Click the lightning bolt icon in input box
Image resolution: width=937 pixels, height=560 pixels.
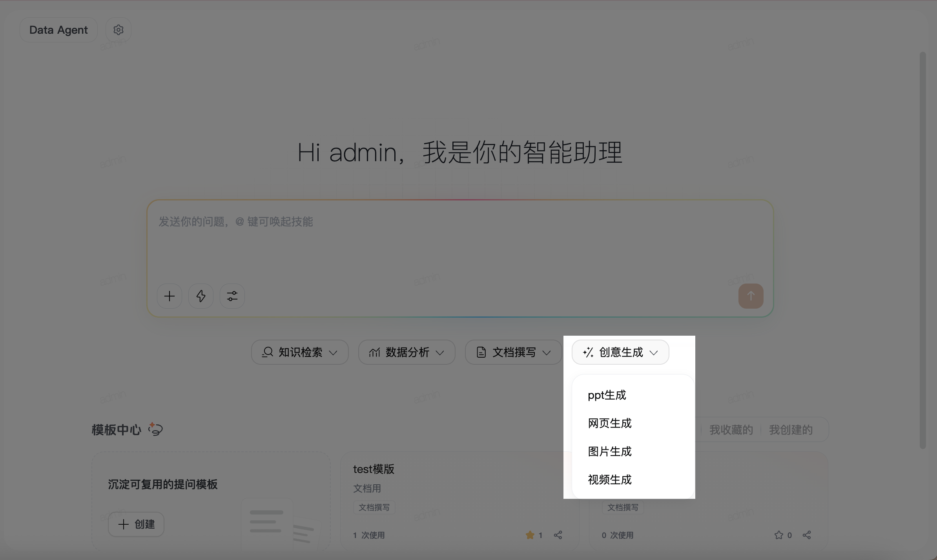[201, 296]
